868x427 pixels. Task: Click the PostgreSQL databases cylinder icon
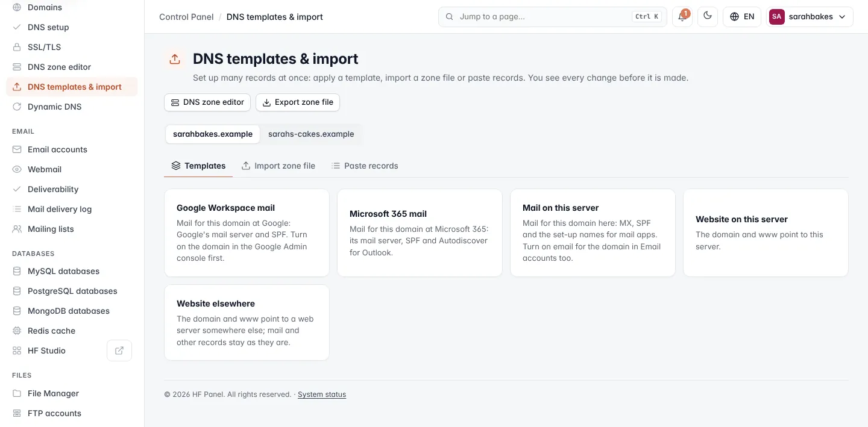point(17,291)
